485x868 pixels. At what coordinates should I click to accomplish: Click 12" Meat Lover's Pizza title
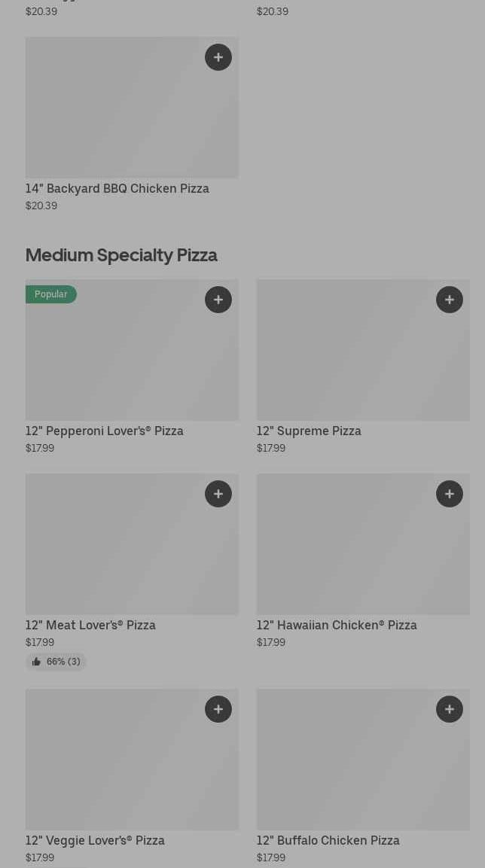90,625
